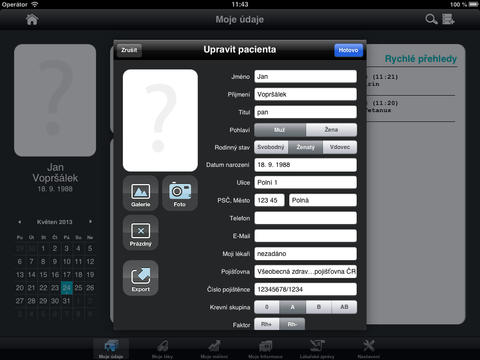
Task: Select highlighted day 24 in calendar
Action: point(67,288)
